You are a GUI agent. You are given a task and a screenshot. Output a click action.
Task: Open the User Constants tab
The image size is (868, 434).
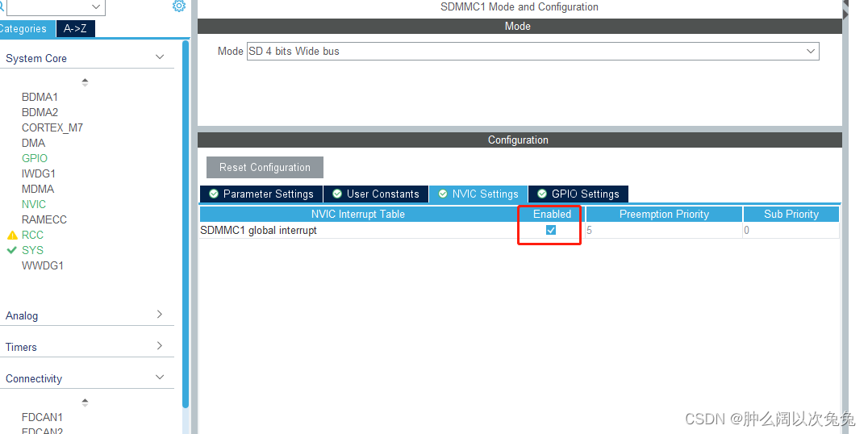[x=376, y=194]
